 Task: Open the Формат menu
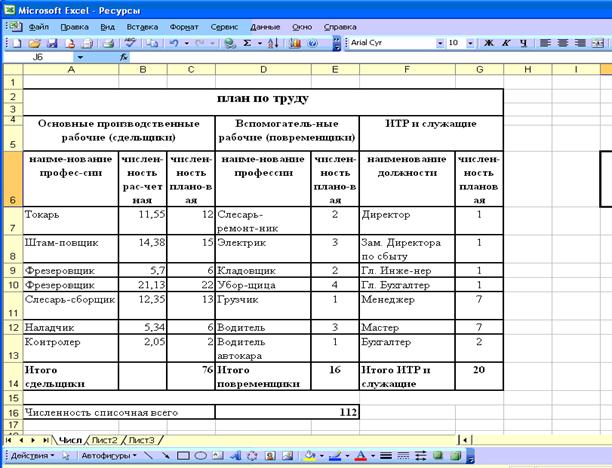click(x=184, y=27)
